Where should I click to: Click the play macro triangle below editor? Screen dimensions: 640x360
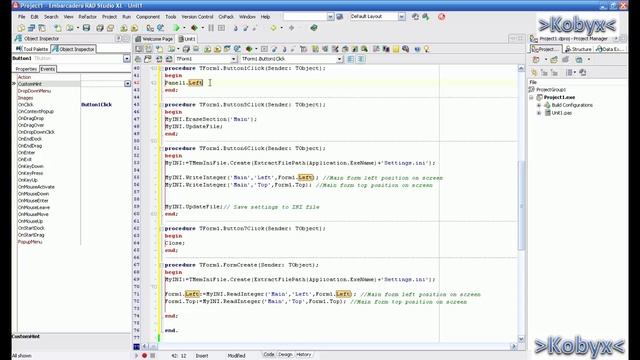coord(136,356)
